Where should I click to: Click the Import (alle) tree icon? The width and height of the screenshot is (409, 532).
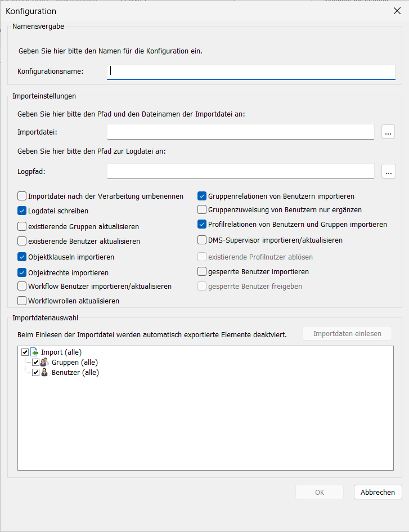pyautogui.click(x=34, y=352)
